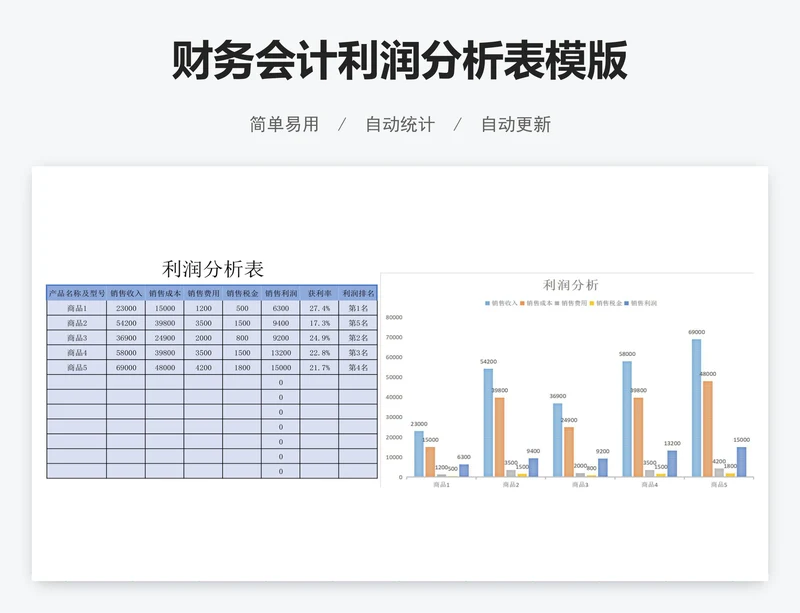Click the 自动统计 subtitle text
Screen dimensions: 800x613
click(x=400, y=124)
